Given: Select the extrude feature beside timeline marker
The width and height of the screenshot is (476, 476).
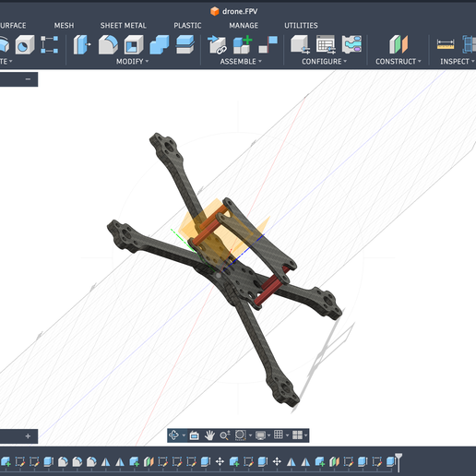Looking at the screenshot, I should [x=390, y=461].
